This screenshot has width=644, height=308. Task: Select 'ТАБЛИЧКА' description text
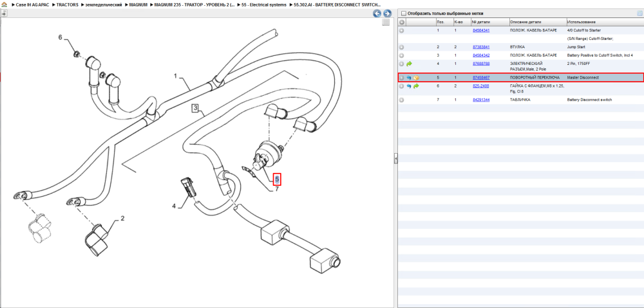pyautogui.click(x=520, y=99)
